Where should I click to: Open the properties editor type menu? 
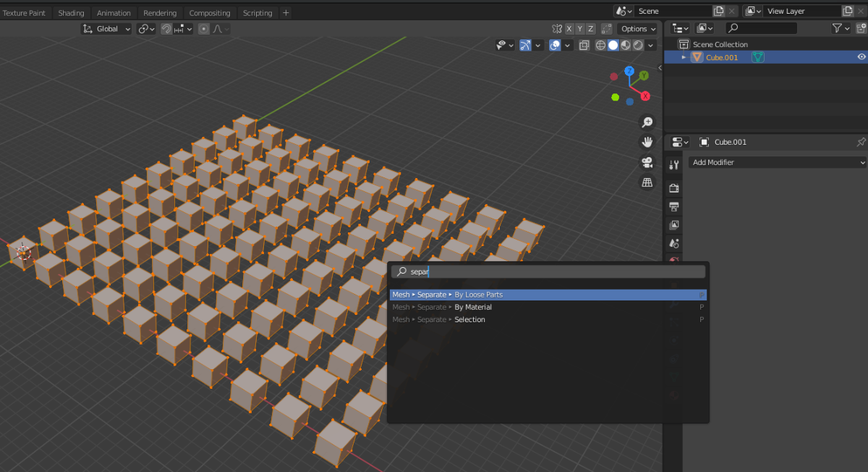pos(680,142)
